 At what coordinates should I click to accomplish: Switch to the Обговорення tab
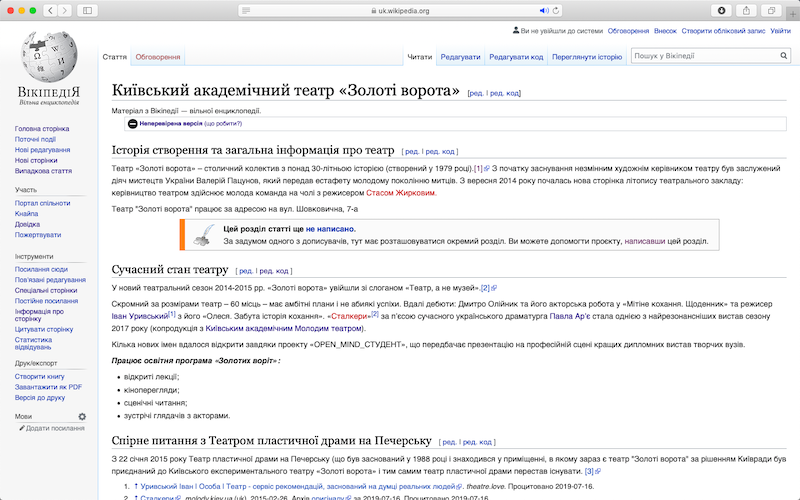click(x=158, y=57)
